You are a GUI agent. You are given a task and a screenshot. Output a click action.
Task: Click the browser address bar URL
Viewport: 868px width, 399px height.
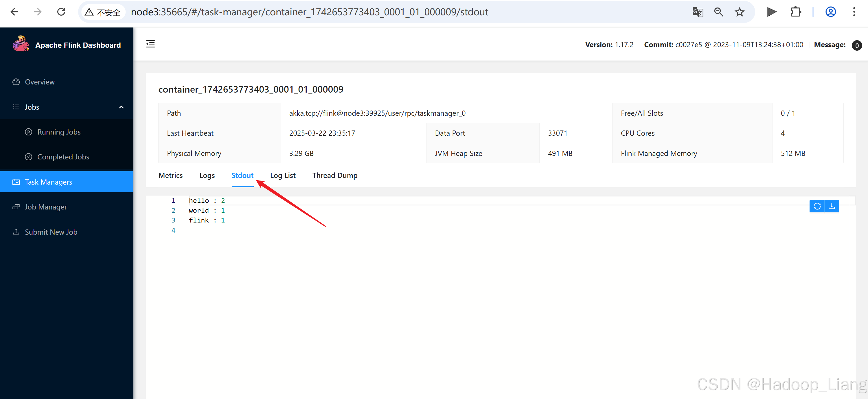[x=309, y=12]
